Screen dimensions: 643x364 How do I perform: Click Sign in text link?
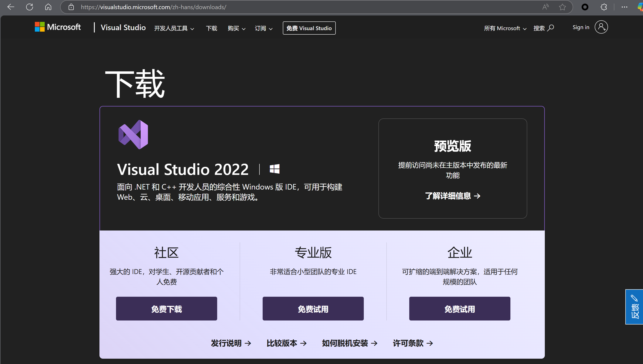coord(581,27)
